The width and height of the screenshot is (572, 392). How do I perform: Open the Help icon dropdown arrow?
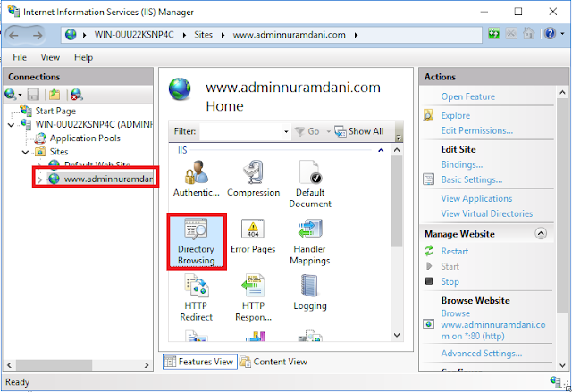pos(562,34)
